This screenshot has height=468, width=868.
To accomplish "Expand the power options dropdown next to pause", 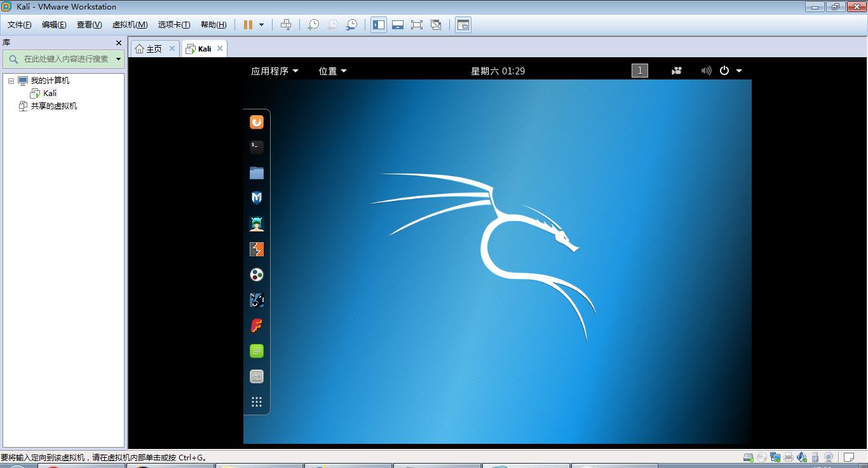I will click(x=261, y=25).
